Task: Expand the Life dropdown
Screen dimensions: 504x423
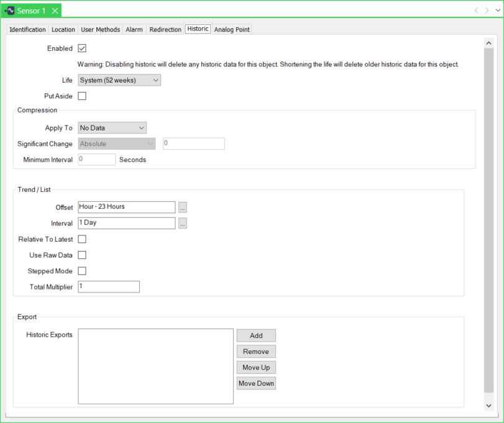Action: [119, 80]
